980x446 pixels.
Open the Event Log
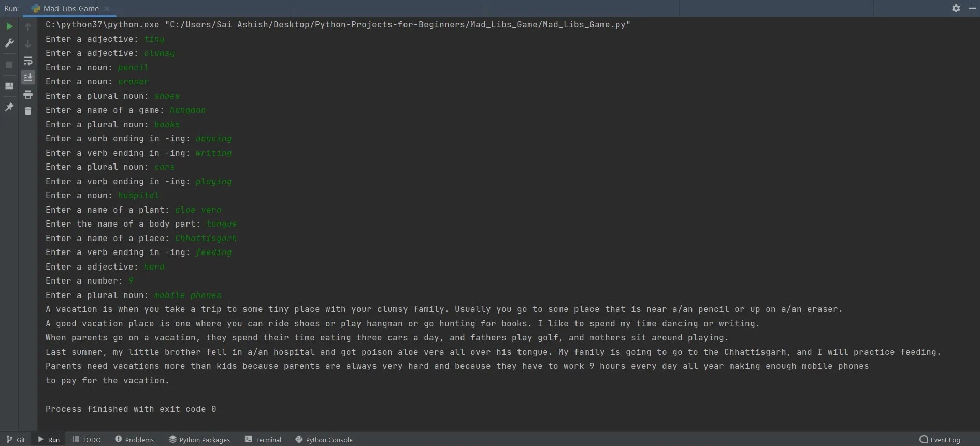[940, 440]
